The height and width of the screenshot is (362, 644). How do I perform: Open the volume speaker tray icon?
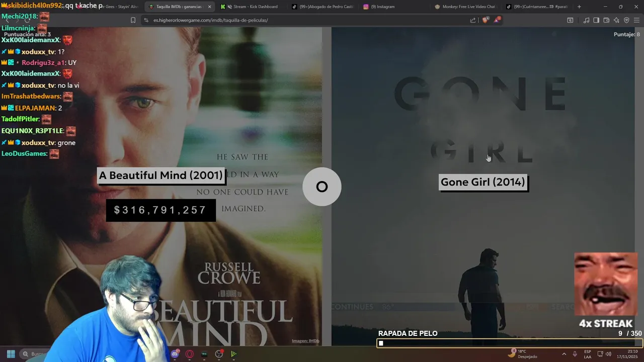pos(608,354)
